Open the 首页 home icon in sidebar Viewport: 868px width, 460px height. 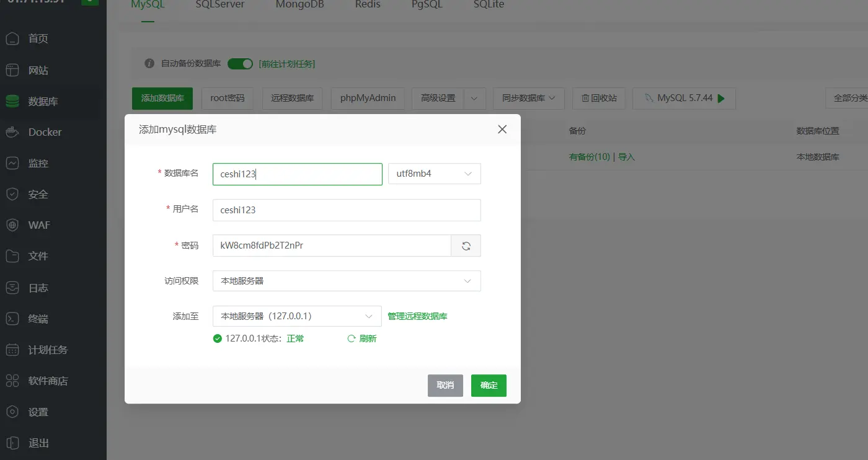[12, 38]
